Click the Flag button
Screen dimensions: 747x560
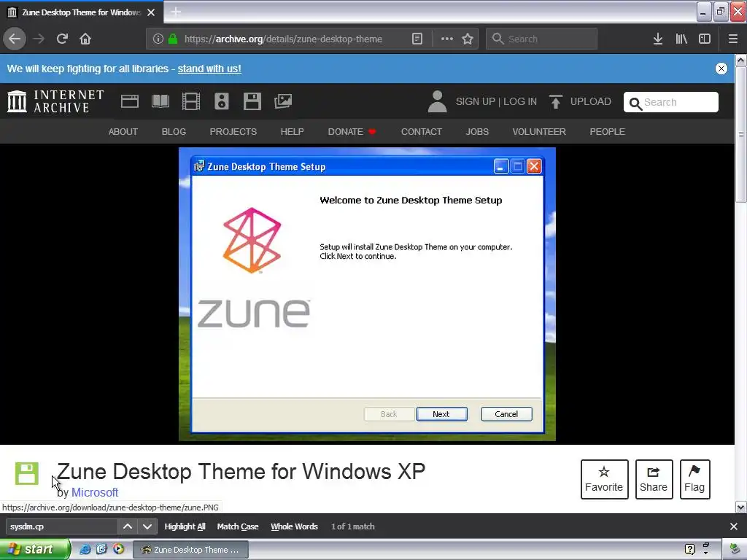694,479
